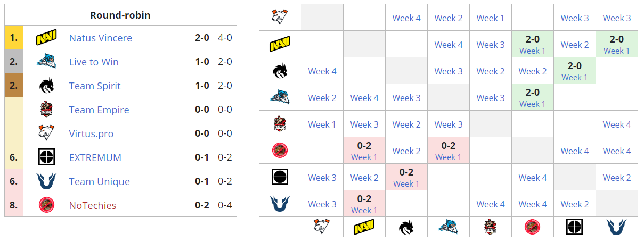Open the Team Unique name link
644x242 pixels.
tap(100, 181)
